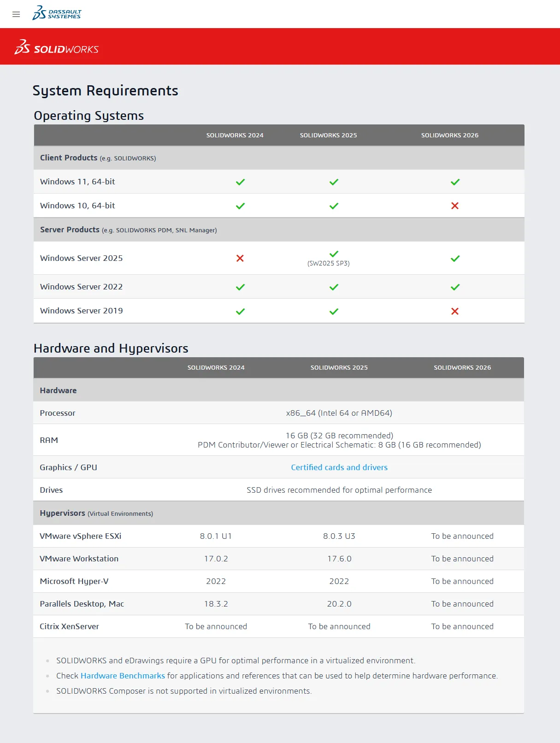Viewport: 560px width, 743px height.
Task: Click the Windows Server 2022 checkmark under SOLIDWORKS 2025
Action: pyautogui.click(x=334, y=287)
